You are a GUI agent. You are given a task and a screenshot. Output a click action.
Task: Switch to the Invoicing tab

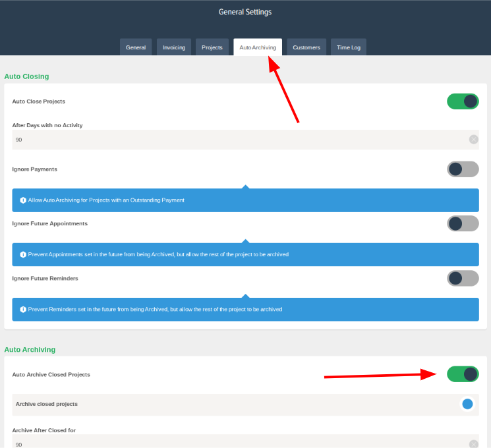[x=174, y=47]
